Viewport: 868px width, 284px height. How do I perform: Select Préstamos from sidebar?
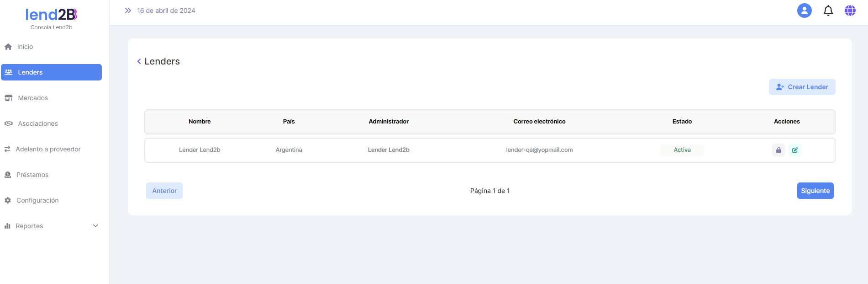pyautogui.click(x=32, y=175)
